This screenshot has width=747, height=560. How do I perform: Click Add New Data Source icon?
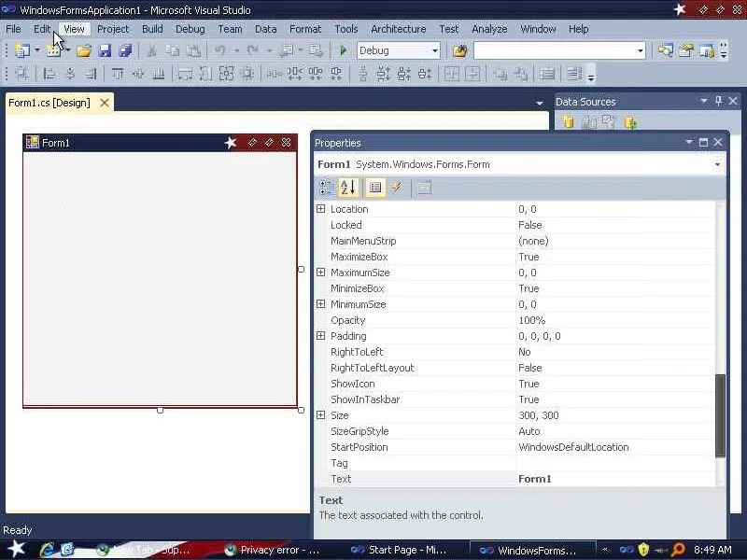[x=568, y=122]
